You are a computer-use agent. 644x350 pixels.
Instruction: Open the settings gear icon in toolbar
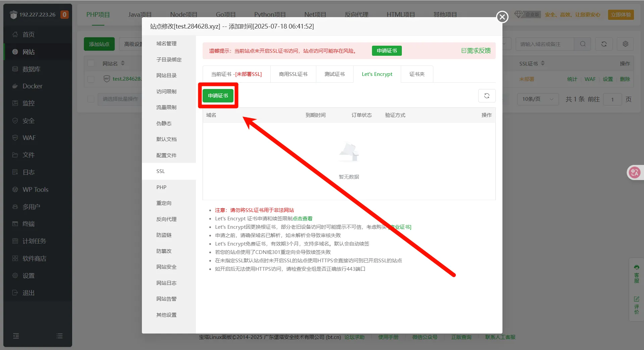[625, 44]
